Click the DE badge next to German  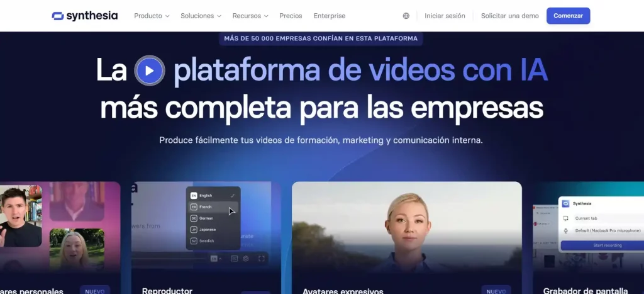(x=194, y=218)
